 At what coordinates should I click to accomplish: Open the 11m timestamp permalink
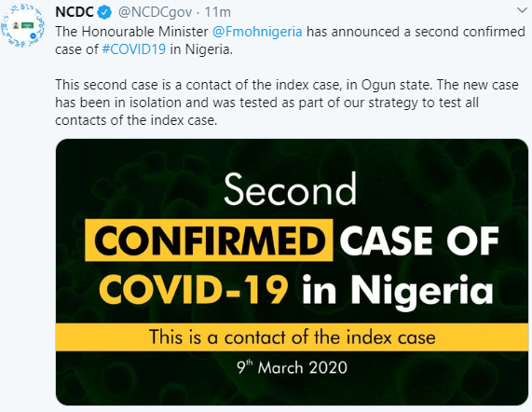pos(218,12)
